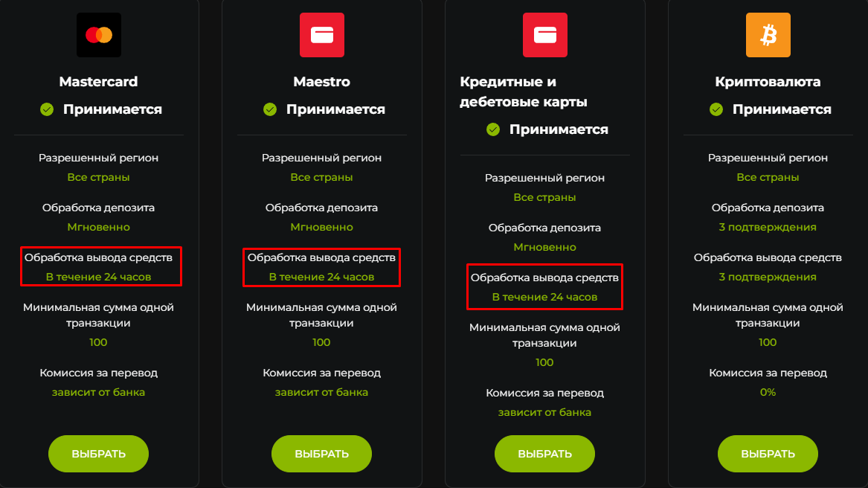
Task: Click the 0% commission value for Криптовалюта
Action: pos(768,392)
